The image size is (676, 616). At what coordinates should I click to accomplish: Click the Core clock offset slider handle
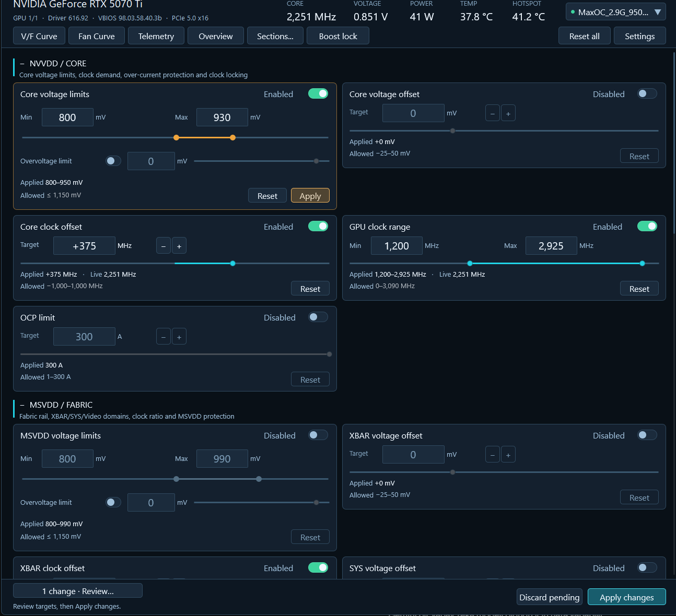click(233, 264)
